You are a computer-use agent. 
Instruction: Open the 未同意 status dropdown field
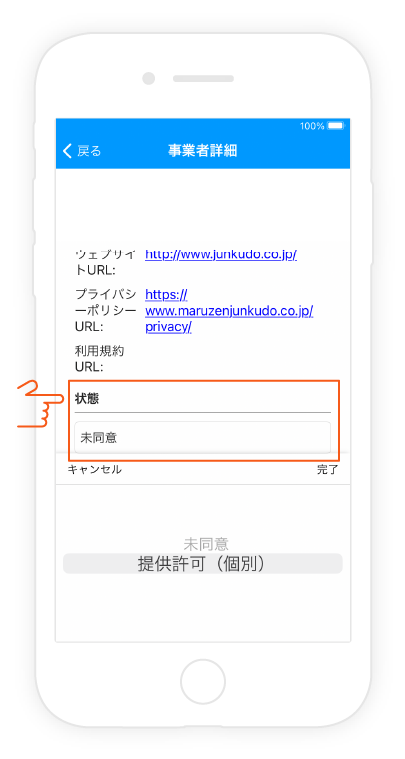(x=202, y=437)
